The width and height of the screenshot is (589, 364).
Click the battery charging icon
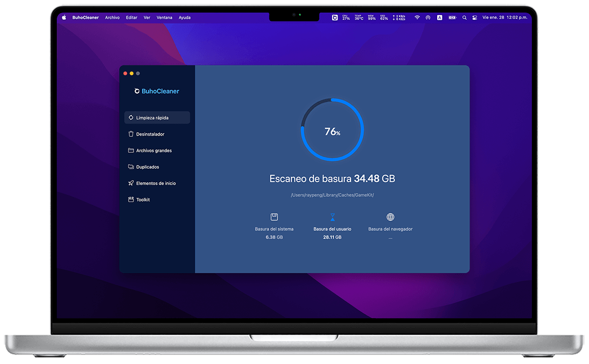pyautogui.click(x=452, y=17)
